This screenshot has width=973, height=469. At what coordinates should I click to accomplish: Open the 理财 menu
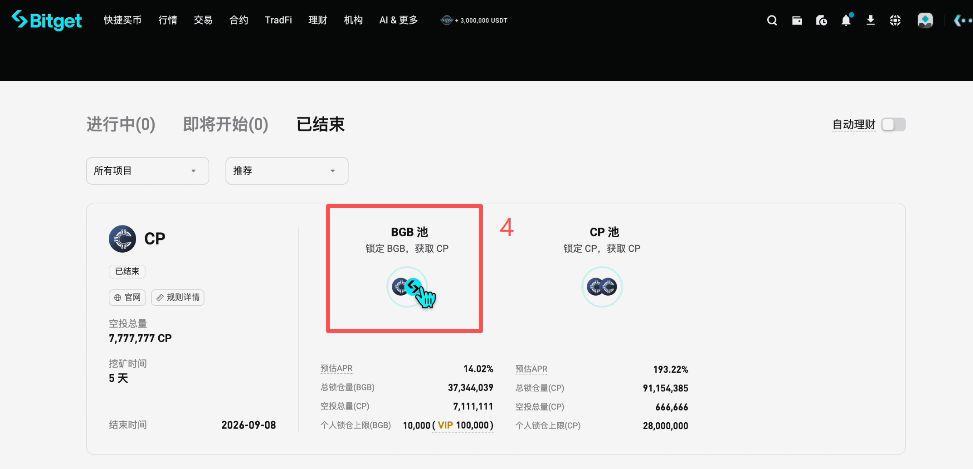tap(318, 20)
